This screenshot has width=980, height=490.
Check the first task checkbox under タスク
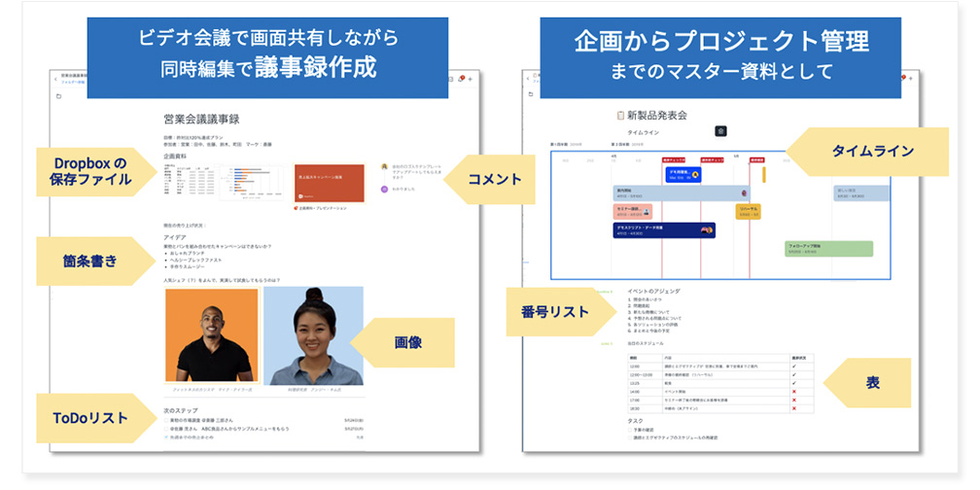pyautogui.click(x=629, y=429)
